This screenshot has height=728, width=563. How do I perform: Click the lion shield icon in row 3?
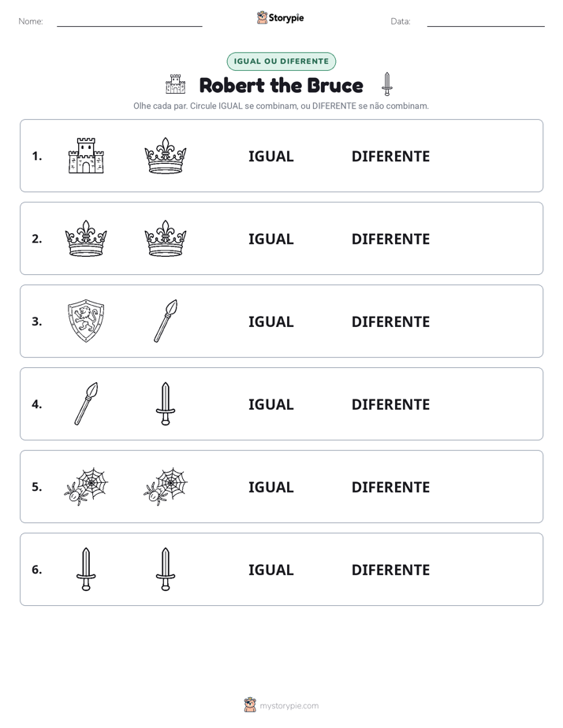[x=86, y=321]
